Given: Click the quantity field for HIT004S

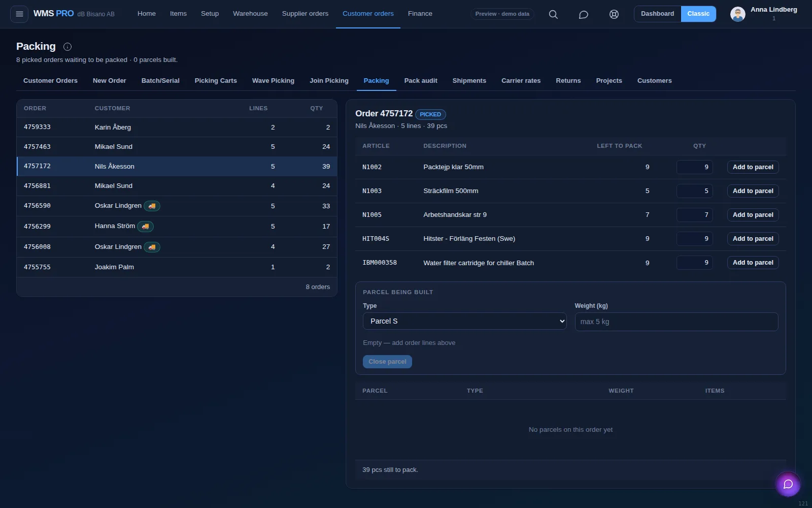Looking at the screenshot, I should pyautogui.click(x=694, y=239).
